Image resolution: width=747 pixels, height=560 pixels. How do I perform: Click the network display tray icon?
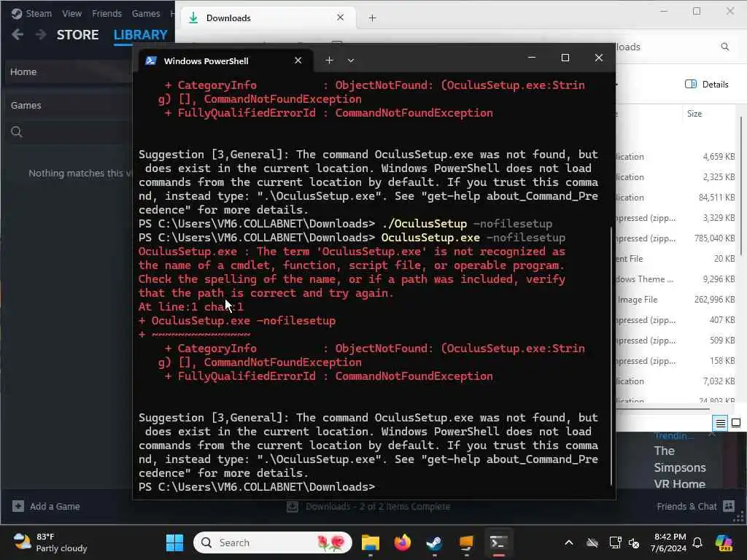pos(616,542)
